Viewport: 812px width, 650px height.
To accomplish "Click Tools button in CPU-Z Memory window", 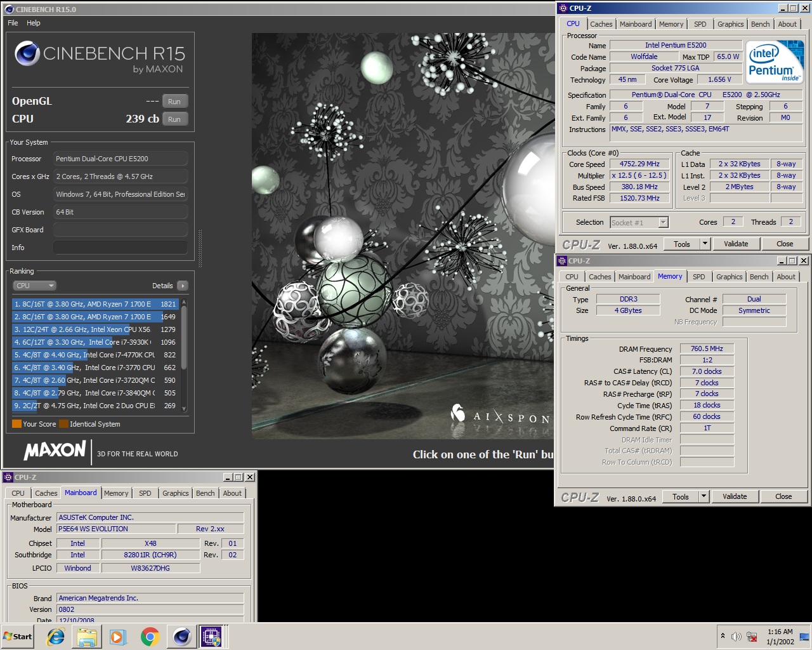I will [x=680, y=496].
